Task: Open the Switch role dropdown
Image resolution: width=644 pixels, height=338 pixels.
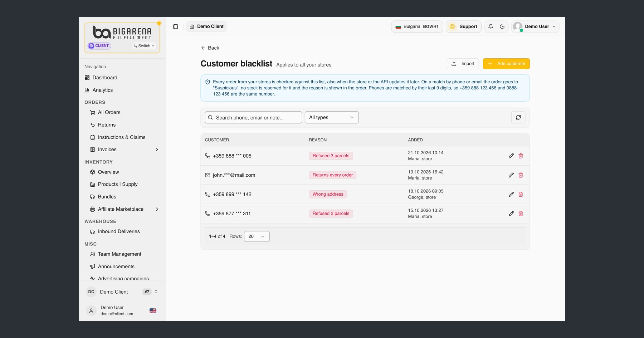Action: [144, 46]
